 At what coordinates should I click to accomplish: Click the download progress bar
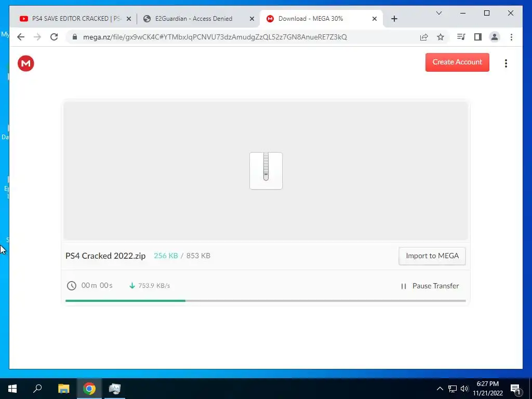[x=265, y=301]
